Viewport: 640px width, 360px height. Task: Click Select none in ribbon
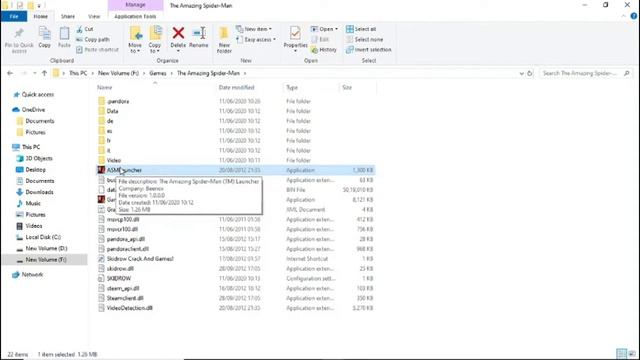[364, 40]
